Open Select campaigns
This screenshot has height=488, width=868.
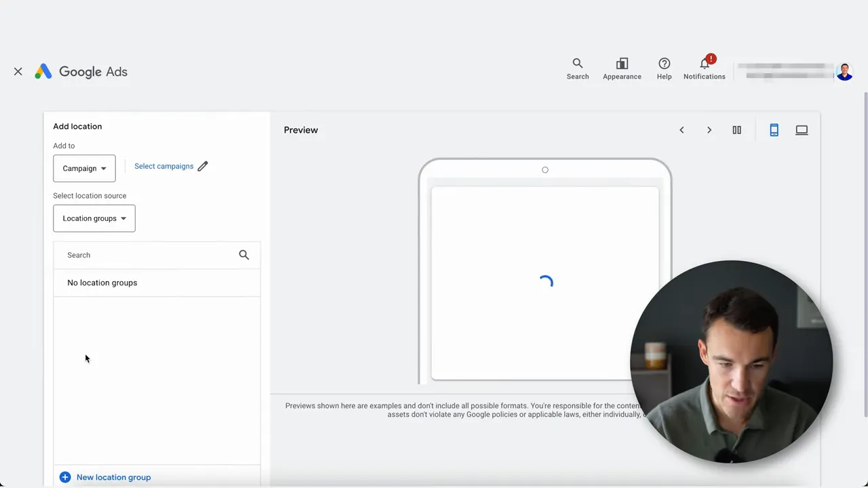pyautogui.click(x=163, y=166)
